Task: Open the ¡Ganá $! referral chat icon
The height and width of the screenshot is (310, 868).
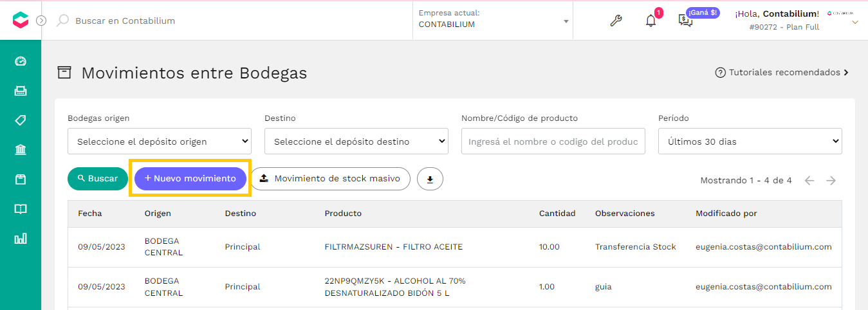Action: tap(686, 21)
